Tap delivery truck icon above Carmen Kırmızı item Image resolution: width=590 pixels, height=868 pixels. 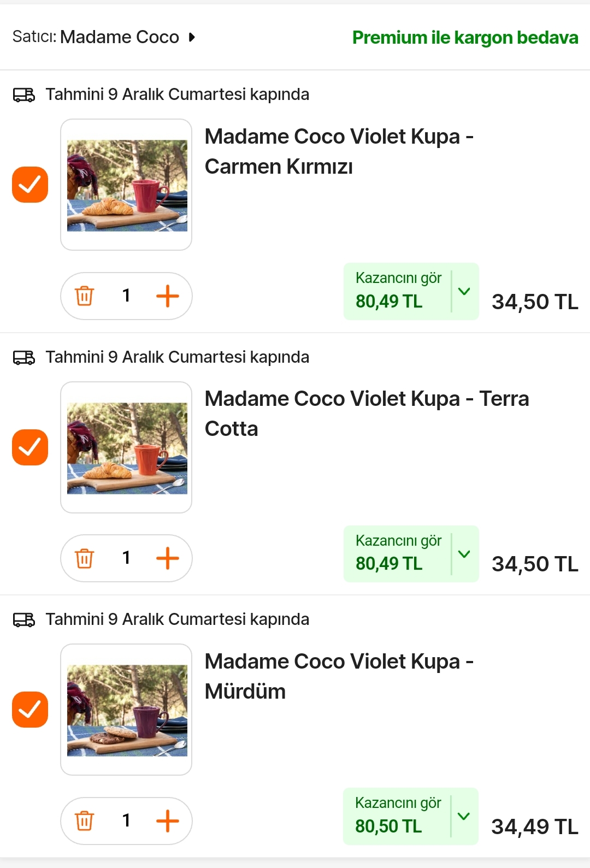[x=24, y=95]
